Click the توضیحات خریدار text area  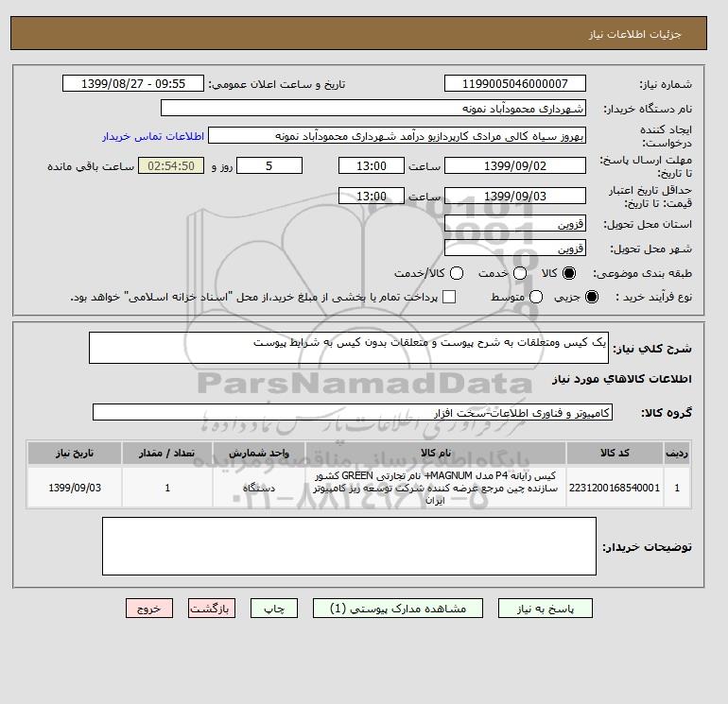click(349, 546)
